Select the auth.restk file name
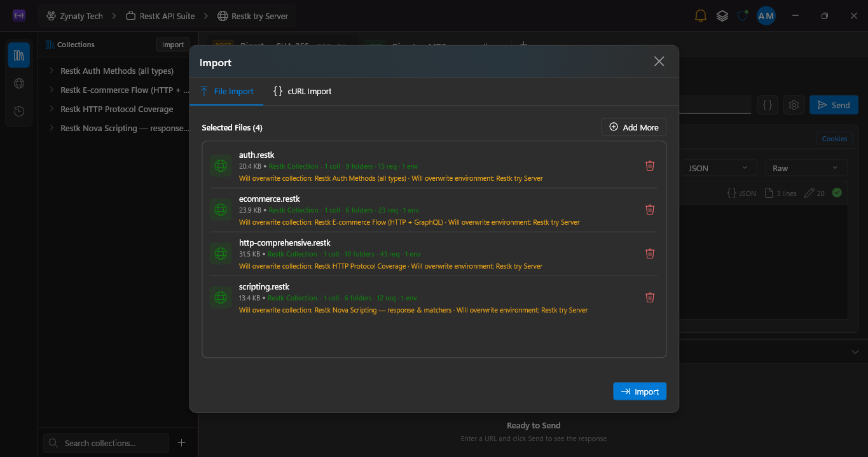Screen dimensions: 868x457 [x=256, y=155]
